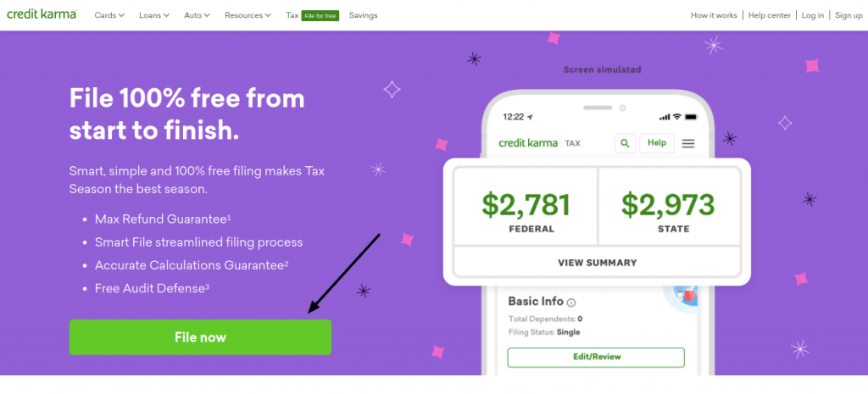The width and height of the screenshot is (868, 394).
Task: Expand the Resources dropdown menu
Action: point(248,15)
